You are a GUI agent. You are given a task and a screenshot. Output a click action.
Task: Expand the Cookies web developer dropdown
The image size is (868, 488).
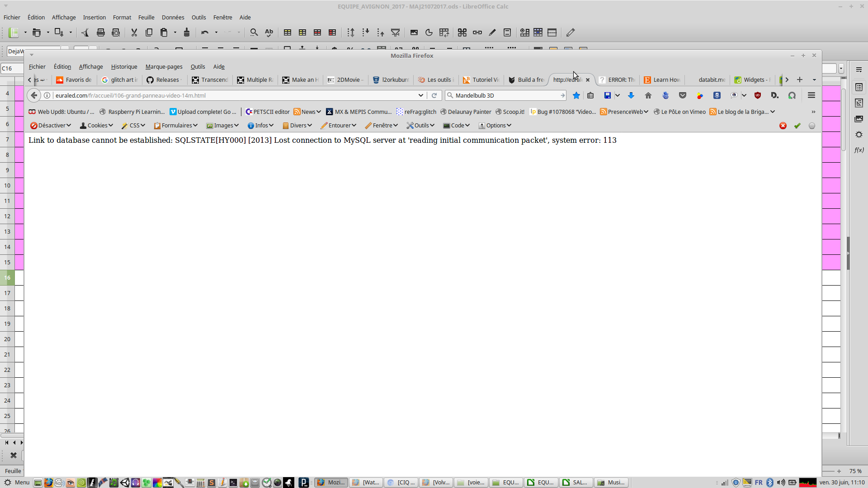tap(96, 125)
